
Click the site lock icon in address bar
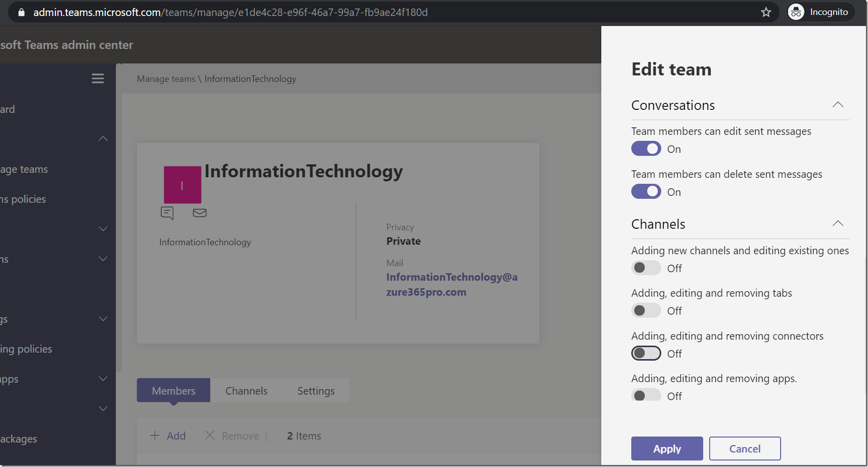click(x=21, y=12)
